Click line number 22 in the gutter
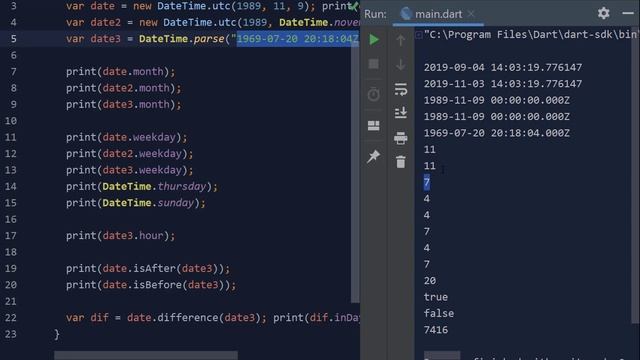 pyautogui.click(x=11, y=318)
